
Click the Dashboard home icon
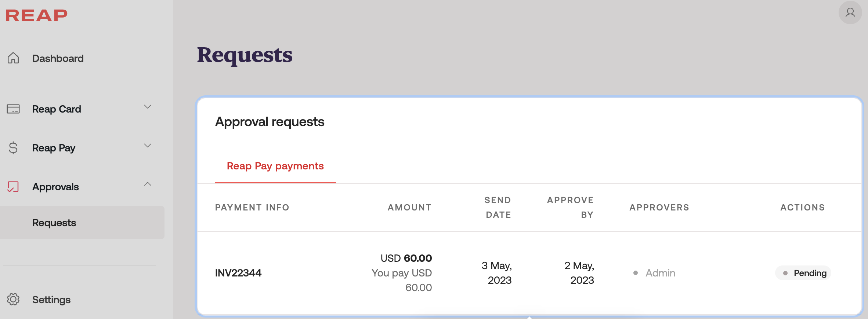(13, 58)
